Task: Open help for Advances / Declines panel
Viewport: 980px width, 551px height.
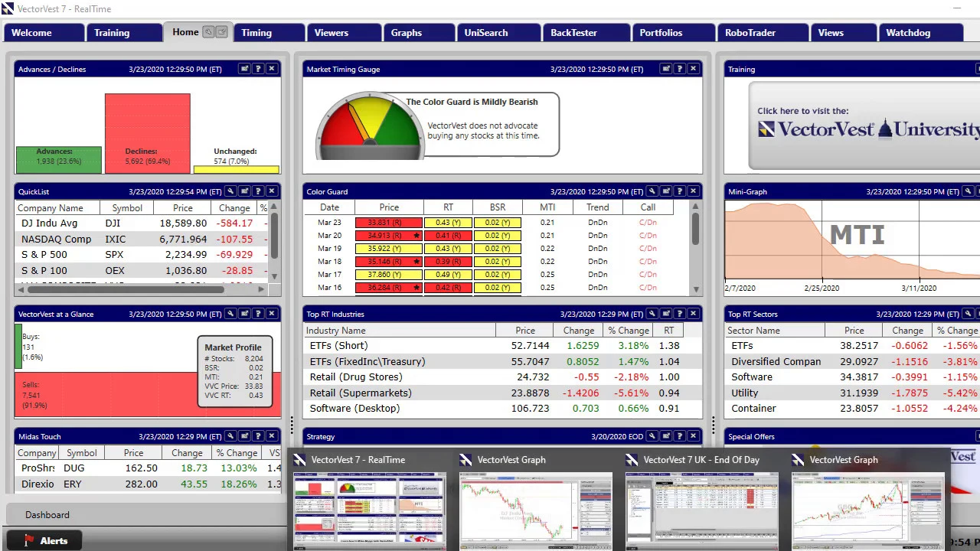Action: [x=258, y=69]
